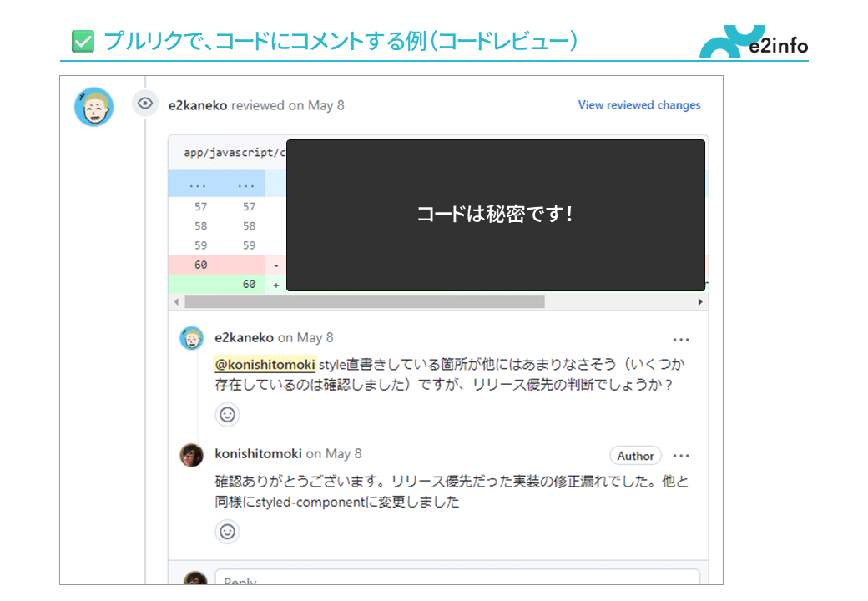868x601 pixels.
Task: Click the green checkmark in the slide title
Action: [82, 40]
